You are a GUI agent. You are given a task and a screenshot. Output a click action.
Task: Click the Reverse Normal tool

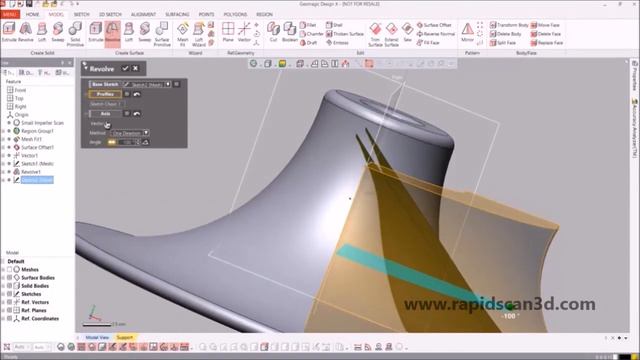[x=436, y=34]
